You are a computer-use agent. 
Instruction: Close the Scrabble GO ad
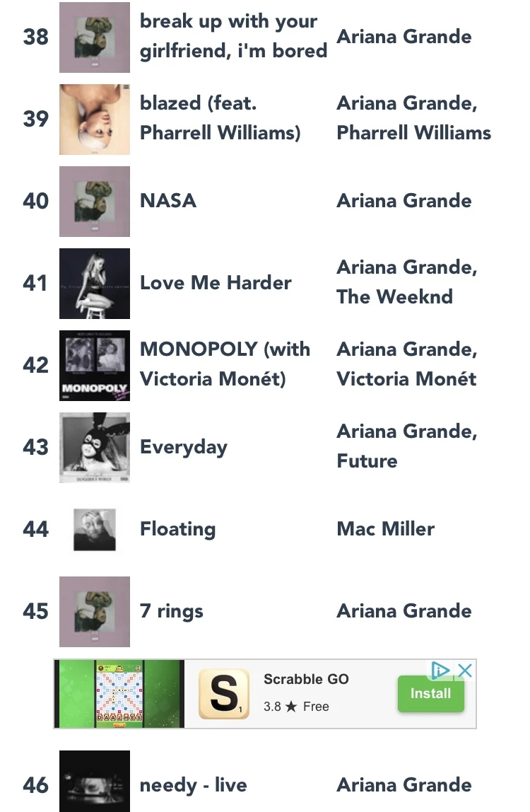pos(465,671)
